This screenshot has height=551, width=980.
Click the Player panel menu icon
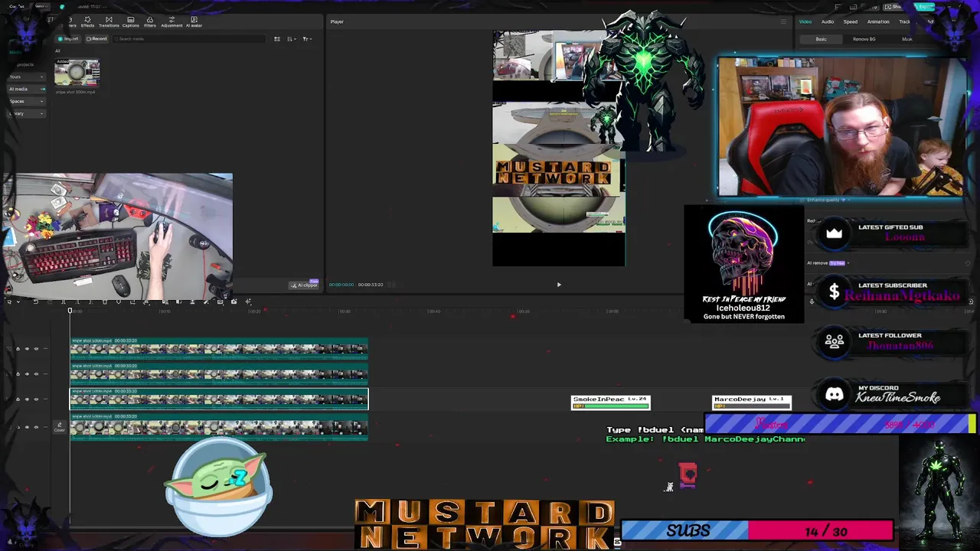782,21
